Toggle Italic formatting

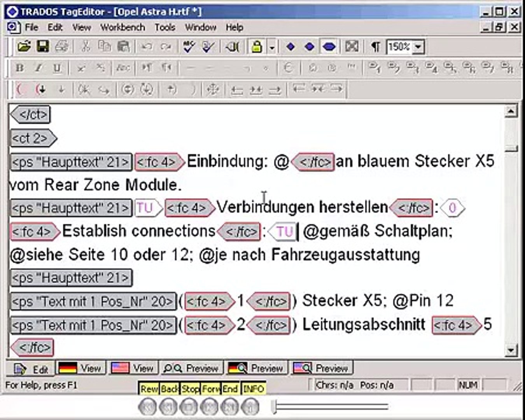pyautogui.click(x=38, y=68)
